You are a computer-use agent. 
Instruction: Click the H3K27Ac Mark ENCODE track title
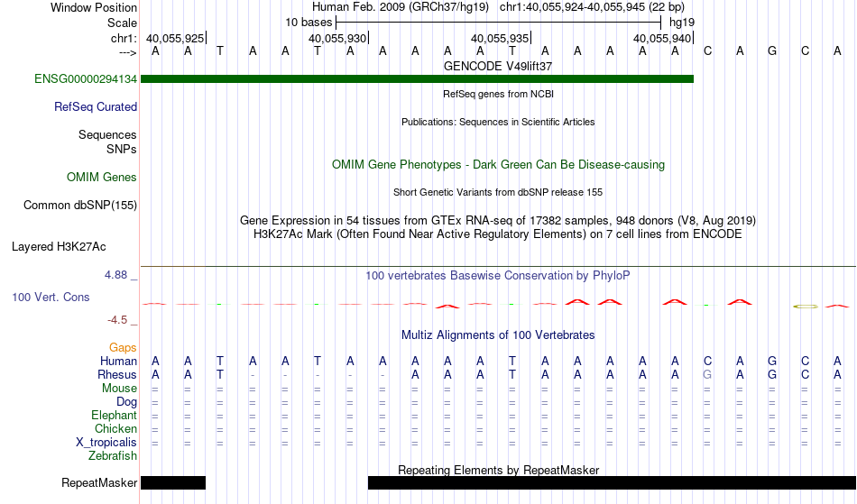click(498, 234)
